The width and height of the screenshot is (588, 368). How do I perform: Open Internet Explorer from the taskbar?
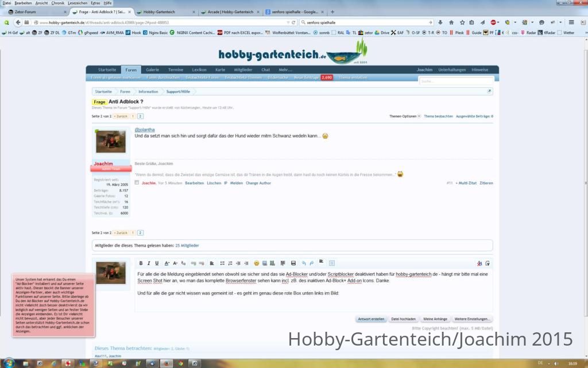click(53, 363)
